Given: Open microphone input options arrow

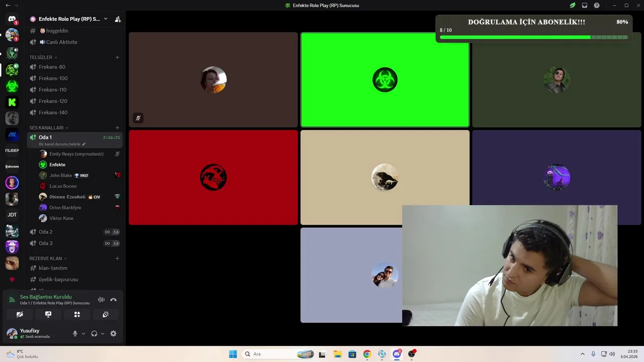Looking at the screenshot, I should [84, 333].
